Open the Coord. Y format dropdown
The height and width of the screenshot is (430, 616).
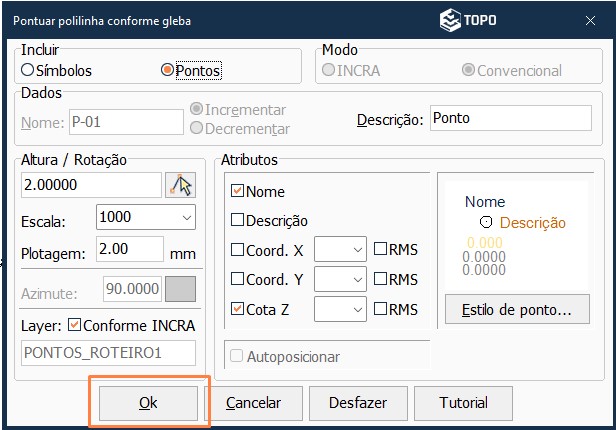pos(340,279)
